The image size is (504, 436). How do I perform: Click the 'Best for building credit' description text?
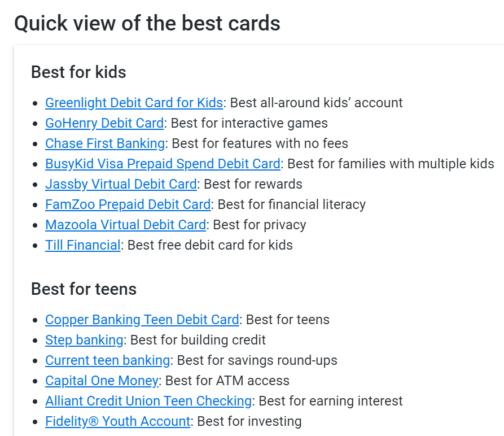pyautogui.click(x=198, y=340)
